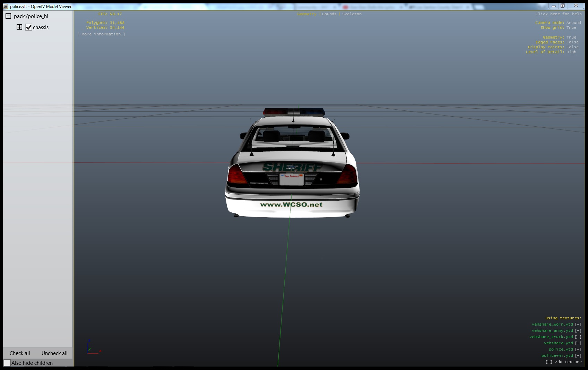Screen dimensions: 588x370
Task: Switch to the Bounds view tab
Action: tap(329, 14)
